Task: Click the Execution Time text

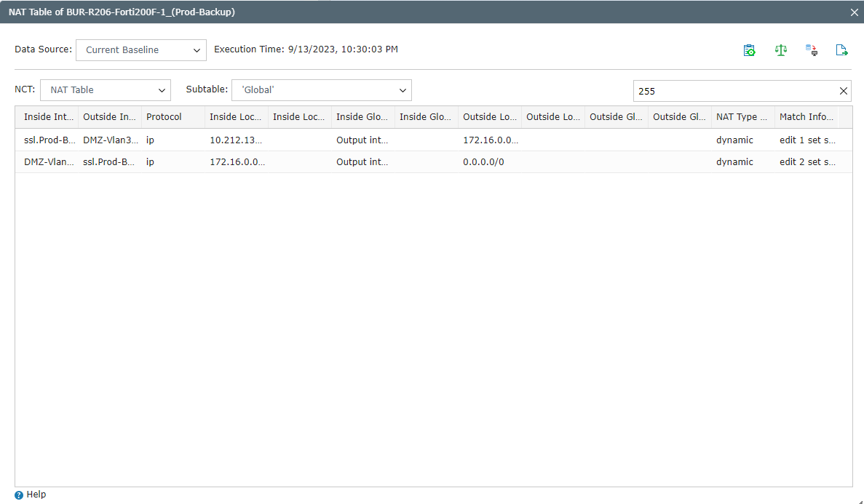Action: click(x=306, y=49)
